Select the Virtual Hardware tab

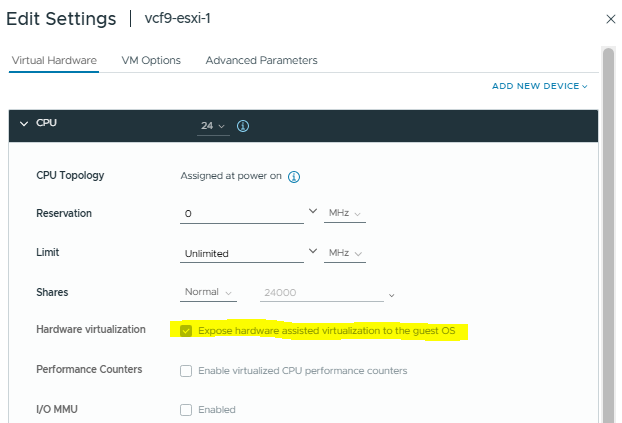click(54, 60)
